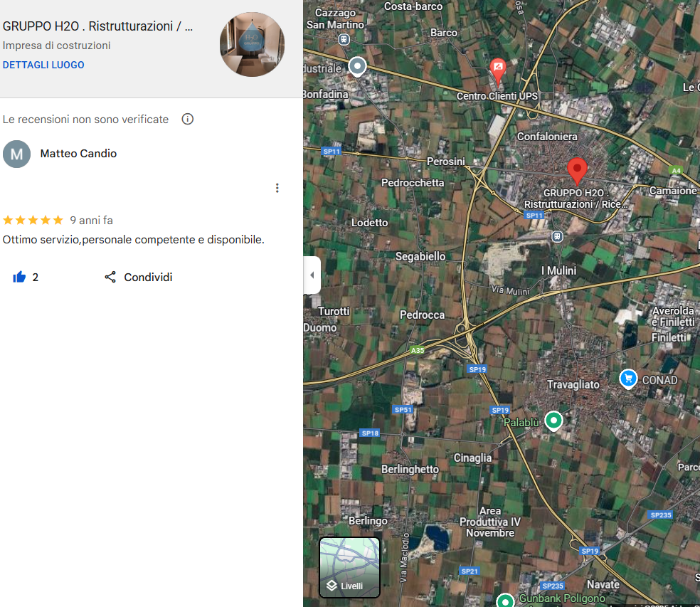Click the Condividi share button
Image resolution: width=700 pixels, height=607 pixels.
point(139,278)
